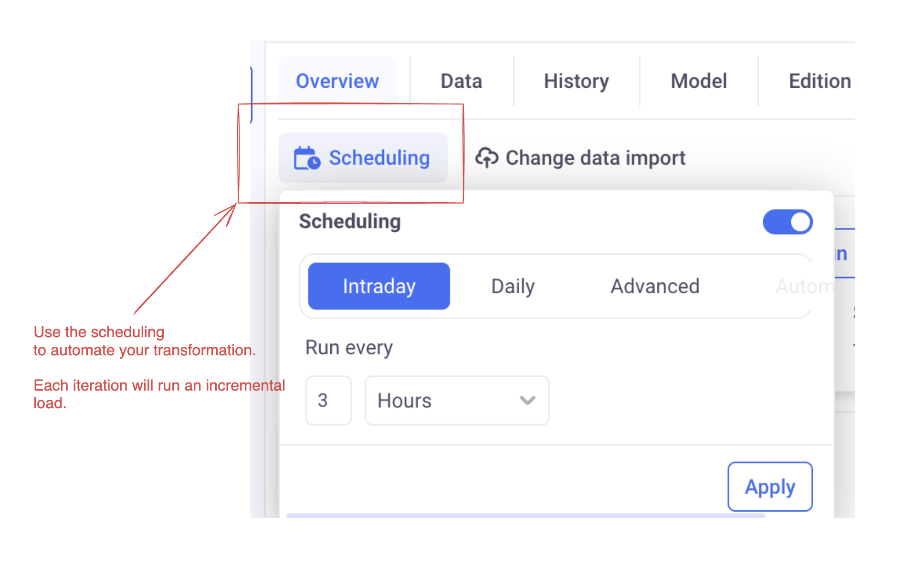Click the calendar clock Scheduling icon
This screenshot has width=924, height=579.
(307, 158)
